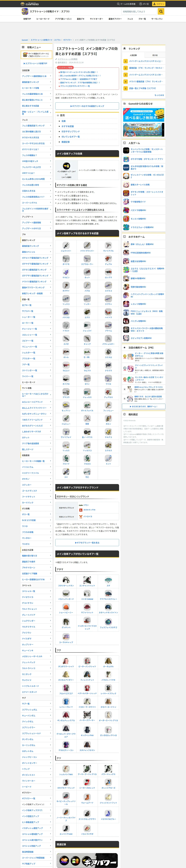Click the ミント weapon icon
This screenshot has height=868, width=186.
click(108, 458)
